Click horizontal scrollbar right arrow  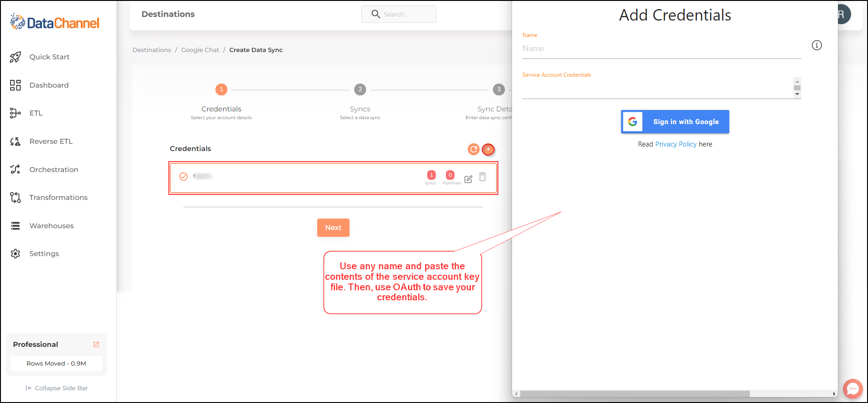pyautogui.click(x=834, y=394)
